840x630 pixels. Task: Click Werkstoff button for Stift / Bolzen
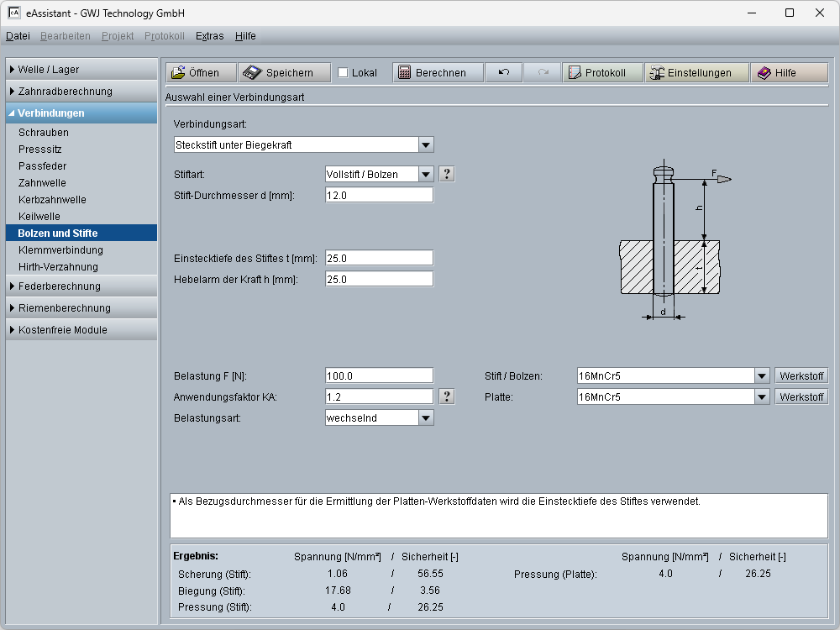tap(801, 375)
